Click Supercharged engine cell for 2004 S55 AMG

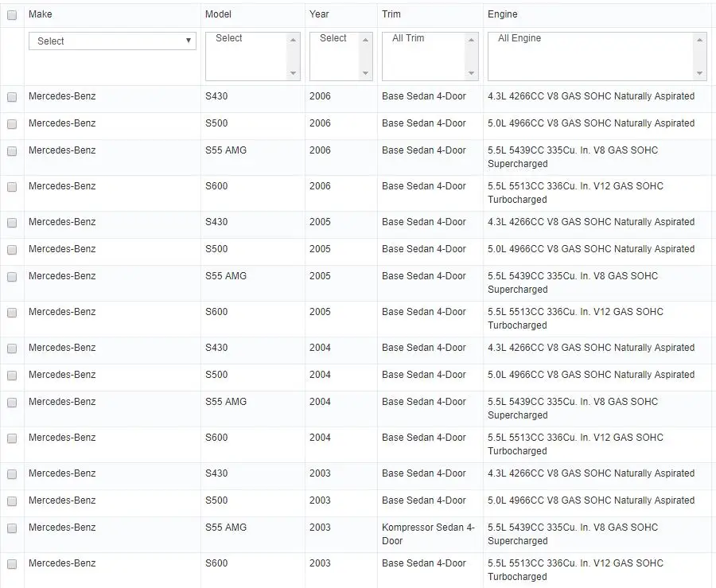(573, 408)
